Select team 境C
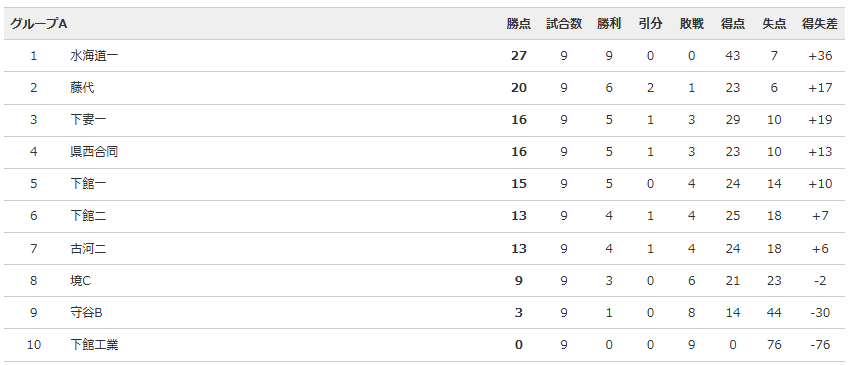 [81, 280]
